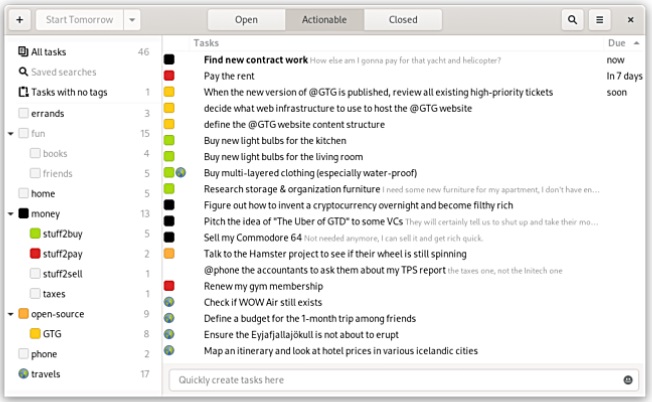Select Talk to the Hamster project task

click(403, 253)
